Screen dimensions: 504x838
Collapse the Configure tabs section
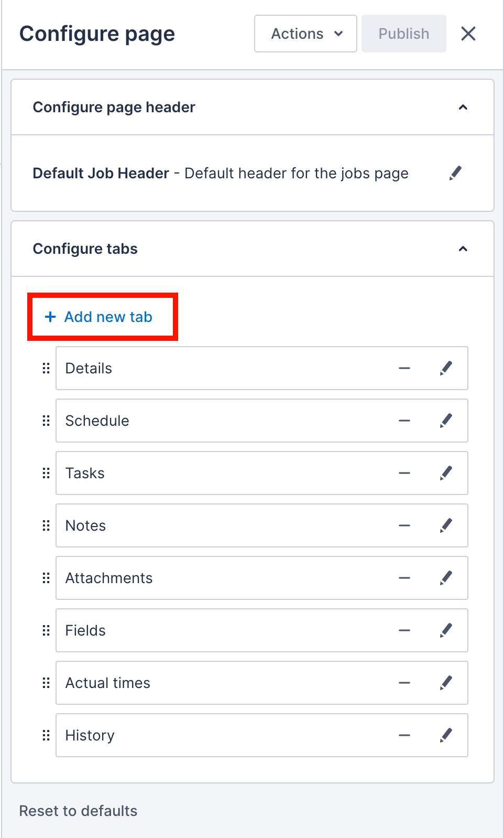pos(463,249)
